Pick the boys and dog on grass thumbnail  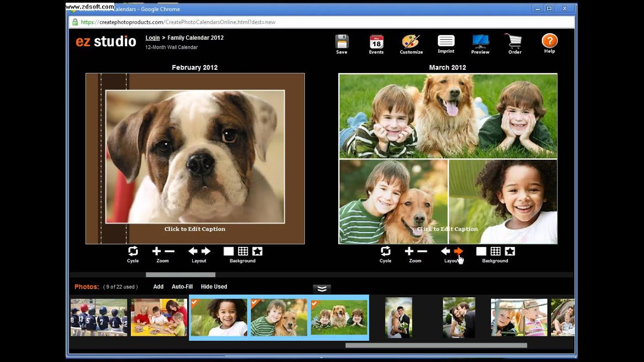click(339, 317)
